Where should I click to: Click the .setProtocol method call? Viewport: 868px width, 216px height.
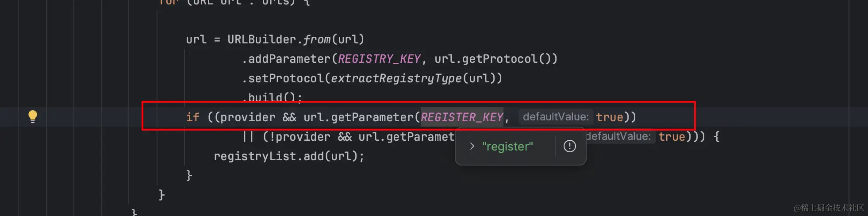[x=283, y=78]
